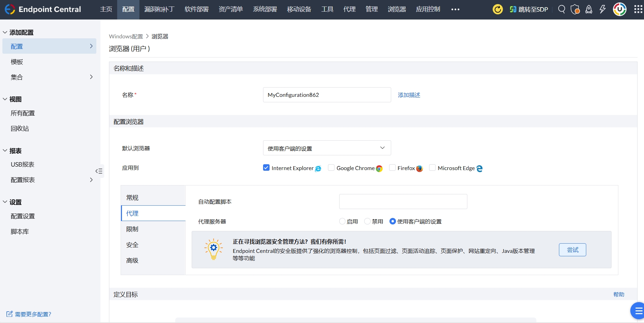Open the apps grid icon
This screenshot has width=644, height=323.
coord(638,9)
